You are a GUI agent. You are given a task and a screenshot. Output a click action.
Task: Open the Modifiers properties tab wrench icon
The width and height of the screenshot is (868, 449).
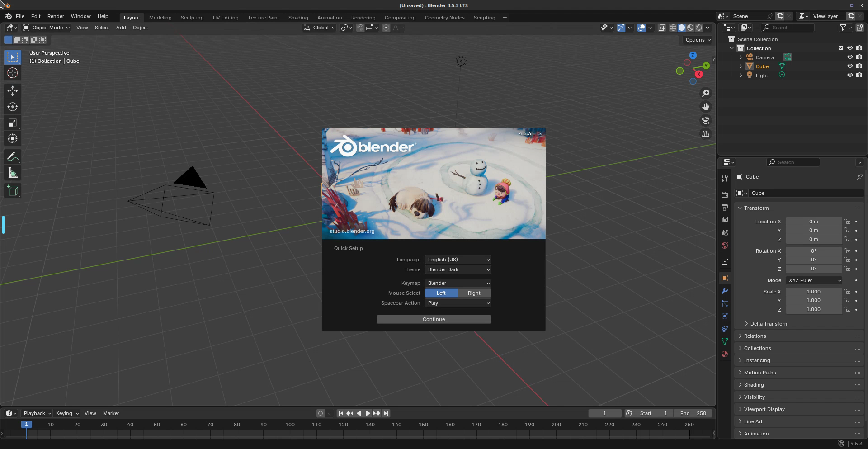coord(725,291)
